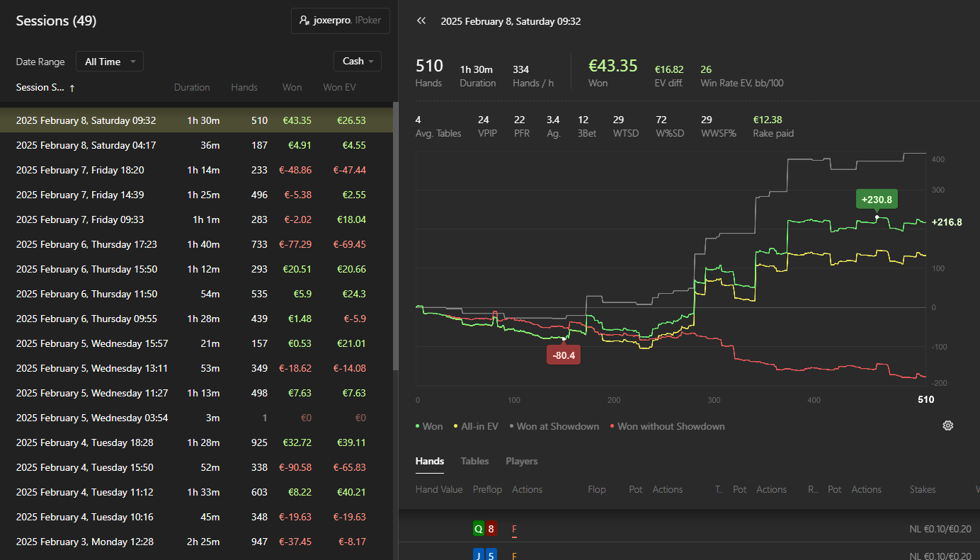Click the Flop column header

(597, 489)
